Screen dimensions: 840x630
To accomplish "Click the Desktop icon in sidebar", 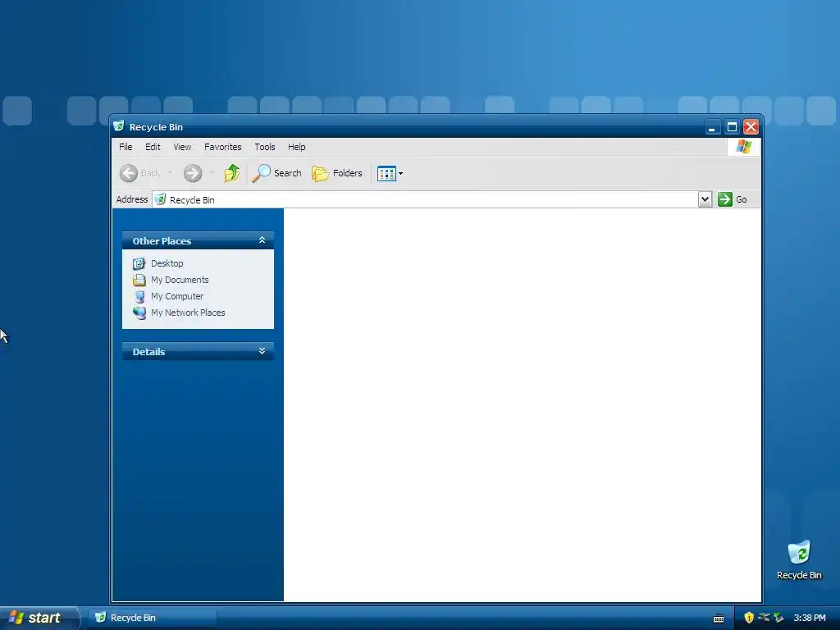I will click(139, 263).
